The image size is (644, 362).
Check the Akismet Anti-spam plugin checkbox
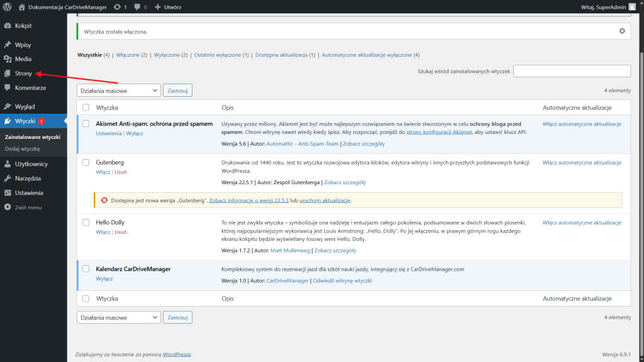point(86,124)
